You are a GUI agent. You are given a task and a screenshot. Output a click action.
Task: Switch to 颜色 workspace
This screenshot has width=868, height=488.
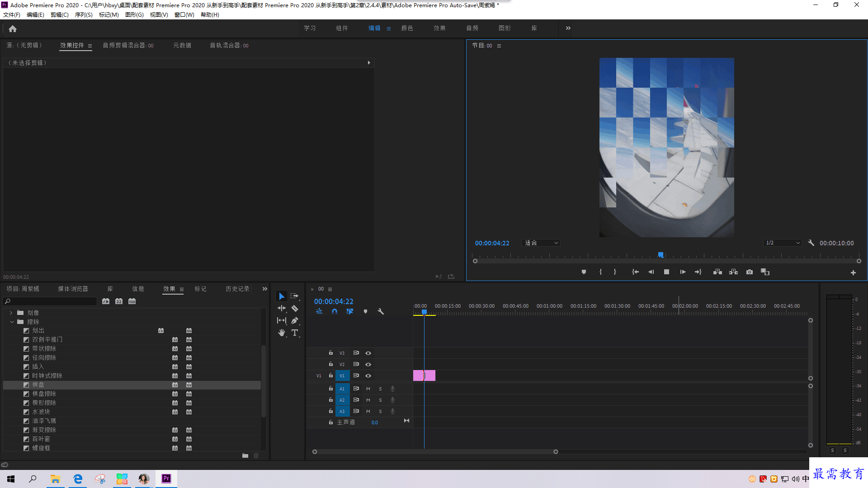(407, 28)
